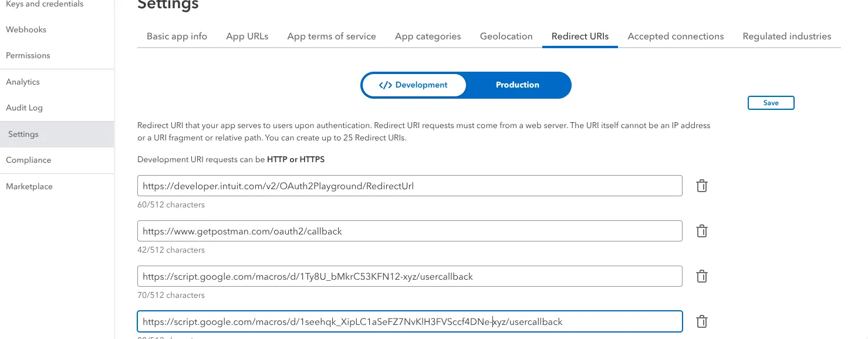The height and width of the screenshot is (339, 868).
Task: Edit the developer.intuit.com redirect URI field
Action: pyautogui.click(x=410, y=186)
